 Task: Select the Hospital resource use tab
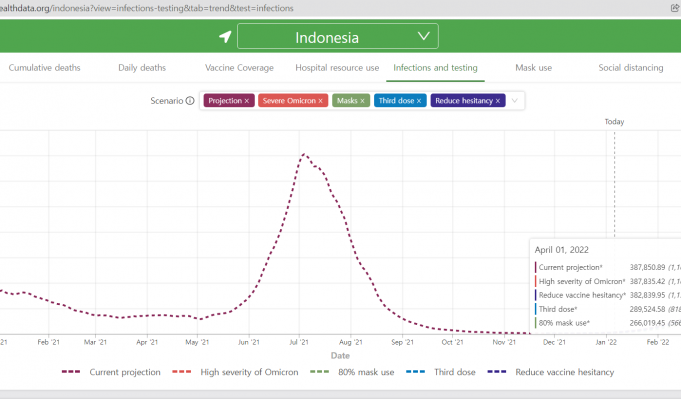pyautogui.click(x=337, y=68)
